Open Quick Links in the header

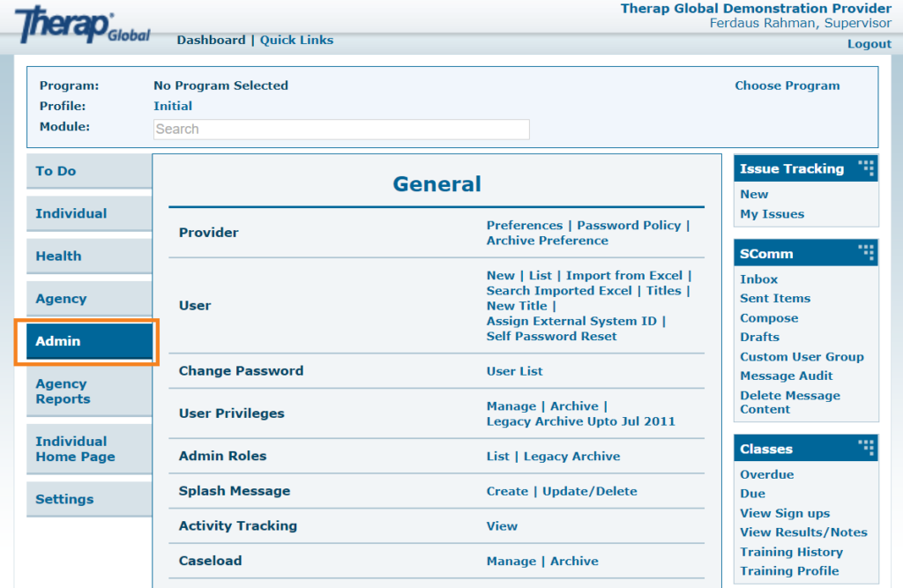[296, 41]
